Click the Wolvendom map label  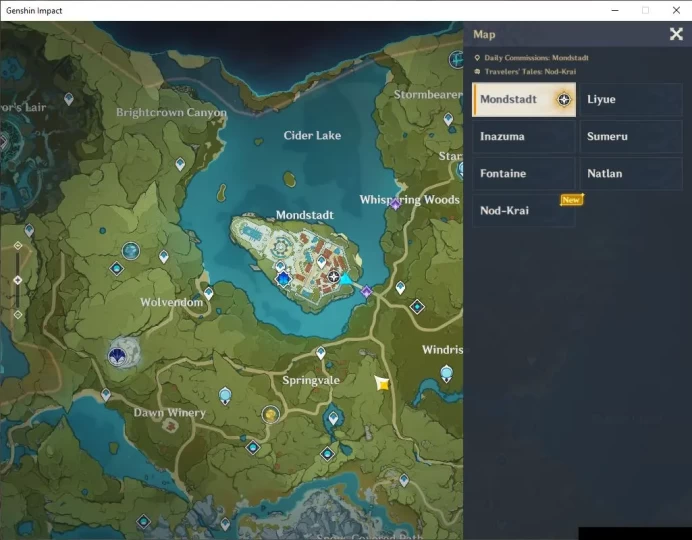coord(172,302)
